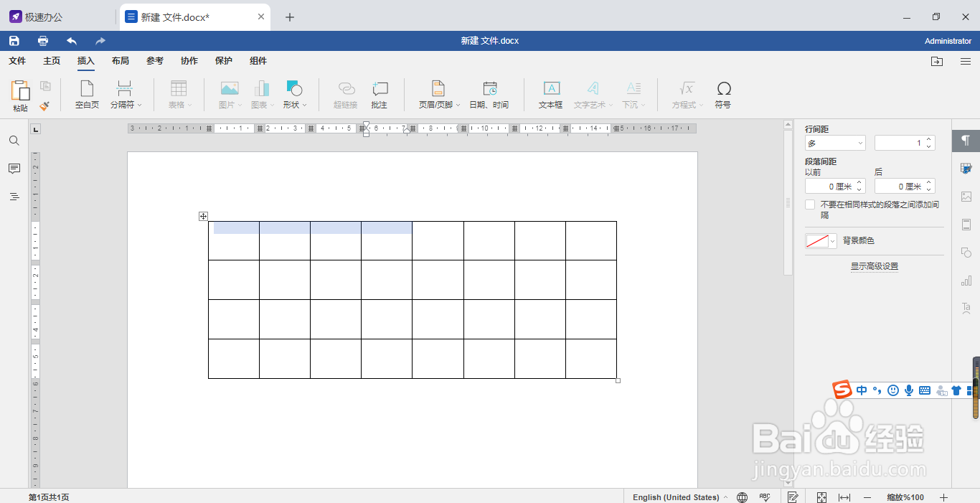This screenshot has width=980, height=503.
Task: Increase spacing before (以前) stepper
Action: click(859, 183)
